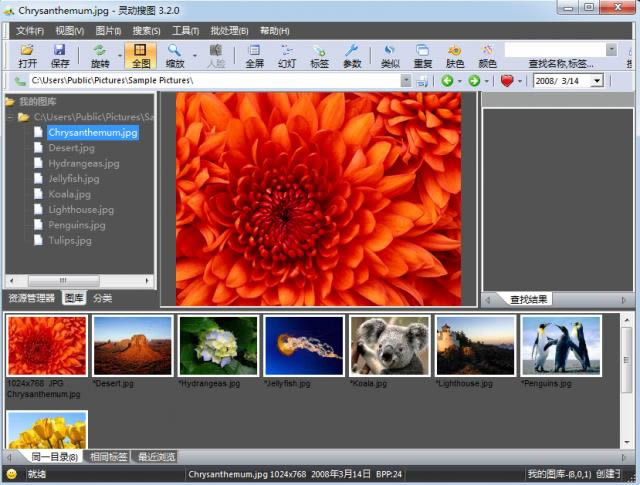Find similar images with the 类似 icon
Image resolution: width=640 pixels, height=485 pixels.
(389, 55)
